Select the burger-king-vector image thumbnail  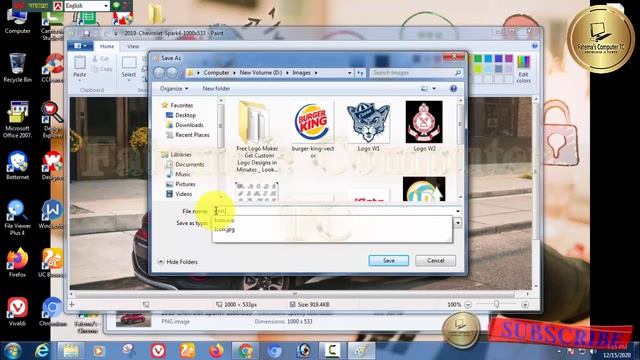point(313,122)
